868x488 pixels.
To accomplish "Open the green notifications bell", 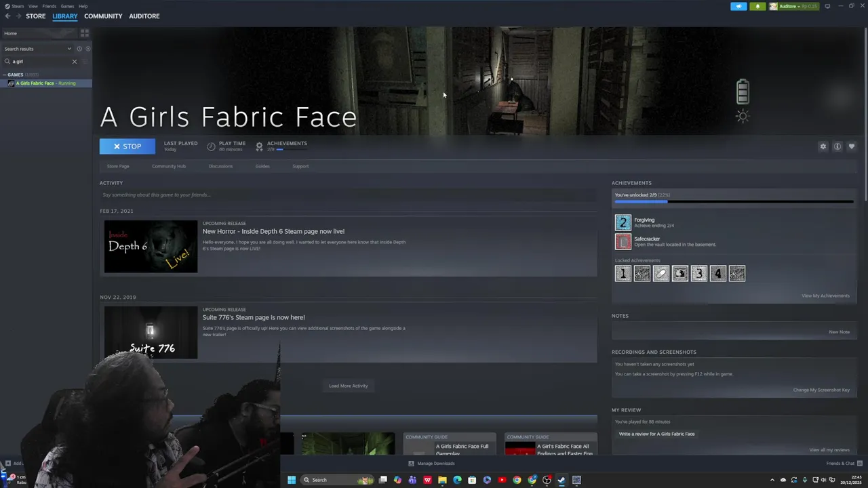I will (757, 6).
